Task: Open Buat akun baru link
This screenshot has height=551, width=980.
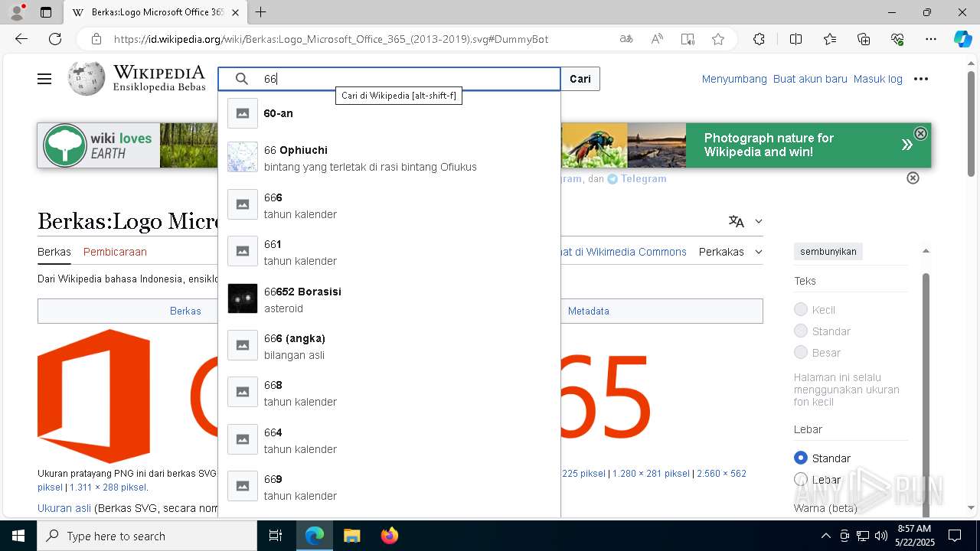Action: tap(810, 79)
